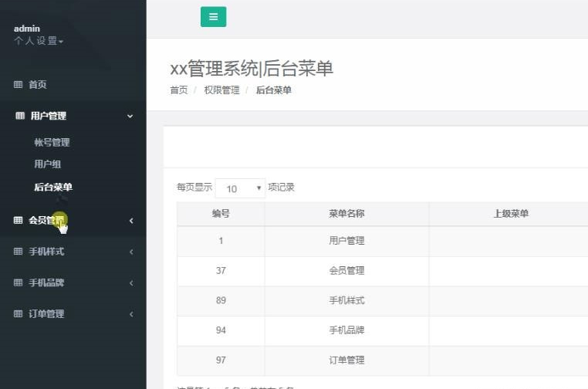Screen dimensions: 588x389
Task: Expand 手机品牌 menu arrow
Action: pos(131,282)
